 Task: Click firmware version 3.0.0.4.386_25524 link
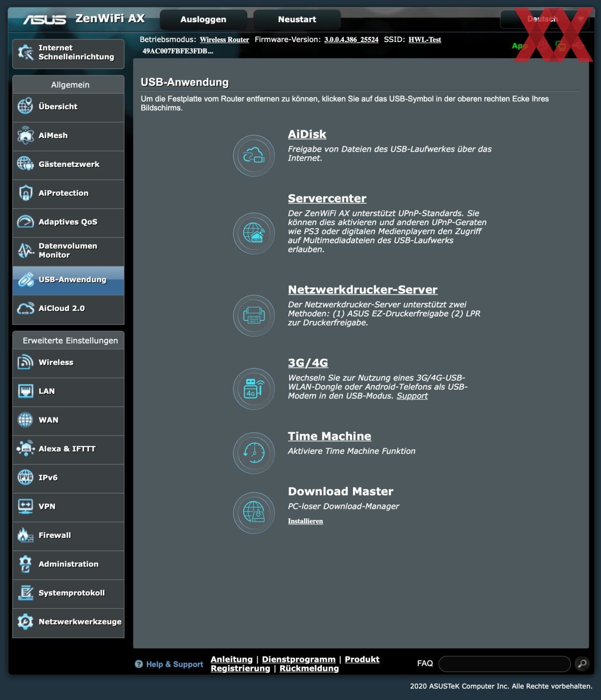click(351, 39)
